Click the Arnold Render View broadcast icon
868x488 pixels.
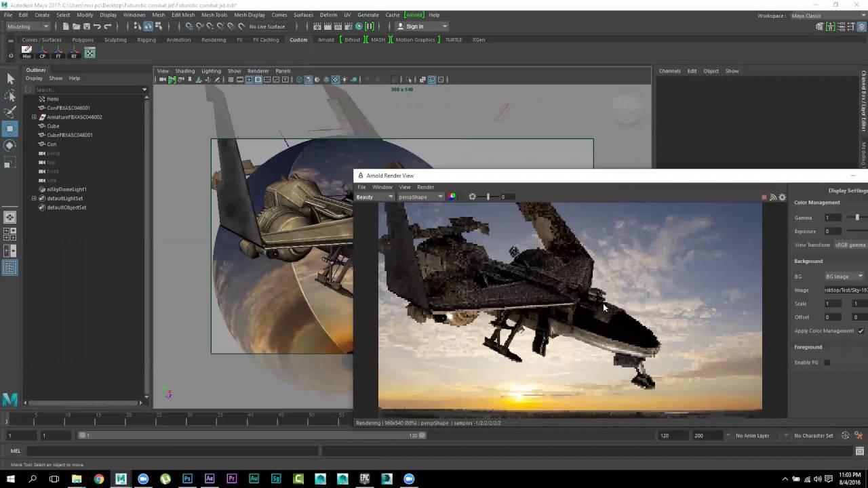(773, 197)
